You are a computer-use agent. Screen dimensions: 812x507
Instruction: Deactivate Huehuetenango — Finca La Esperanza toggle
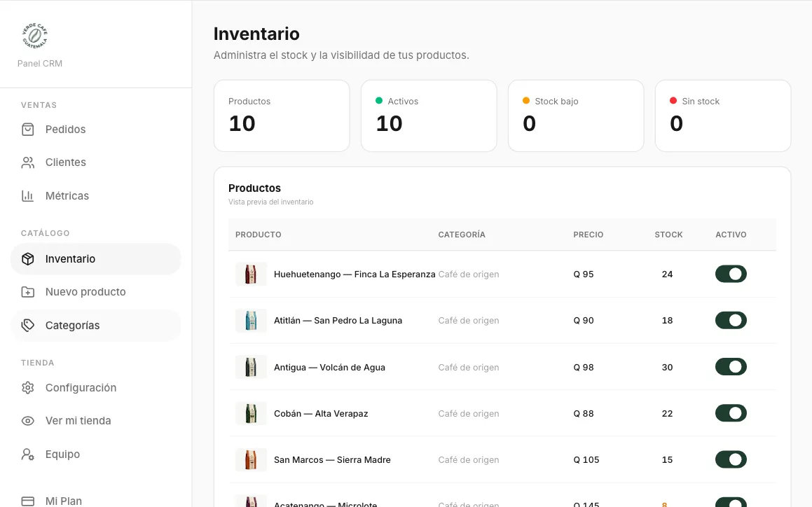coord(731,274)
